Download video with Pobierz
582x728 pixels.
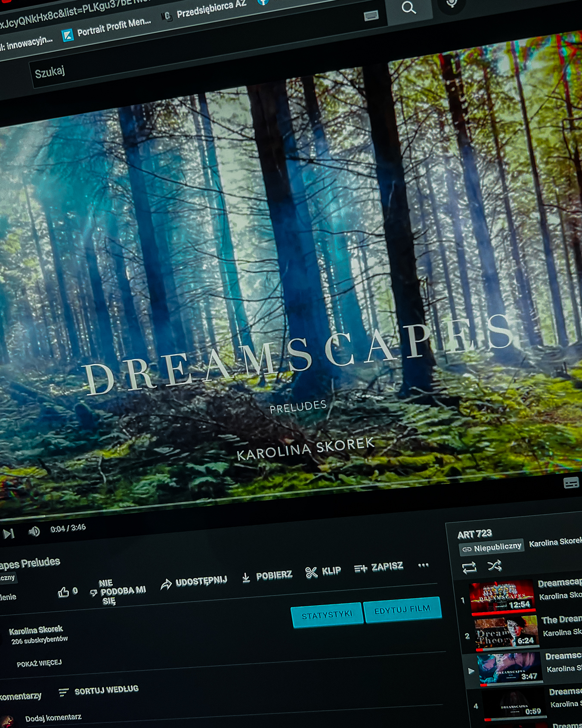coord(267,576)
